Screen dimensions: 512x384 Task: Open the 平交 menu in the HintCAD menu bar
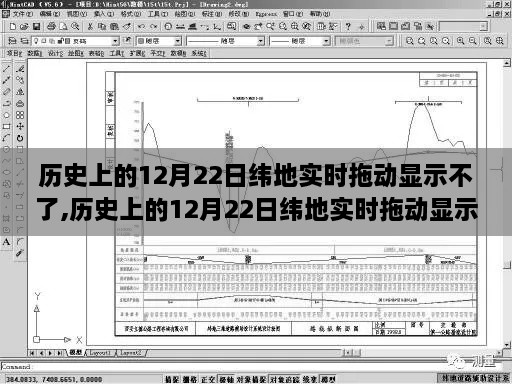click(158, 53)
